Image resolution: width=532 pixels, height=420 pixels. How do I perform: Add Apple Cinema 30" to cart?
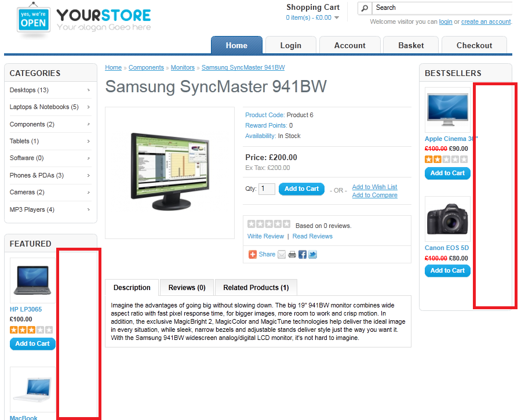(x=447, y=173)
